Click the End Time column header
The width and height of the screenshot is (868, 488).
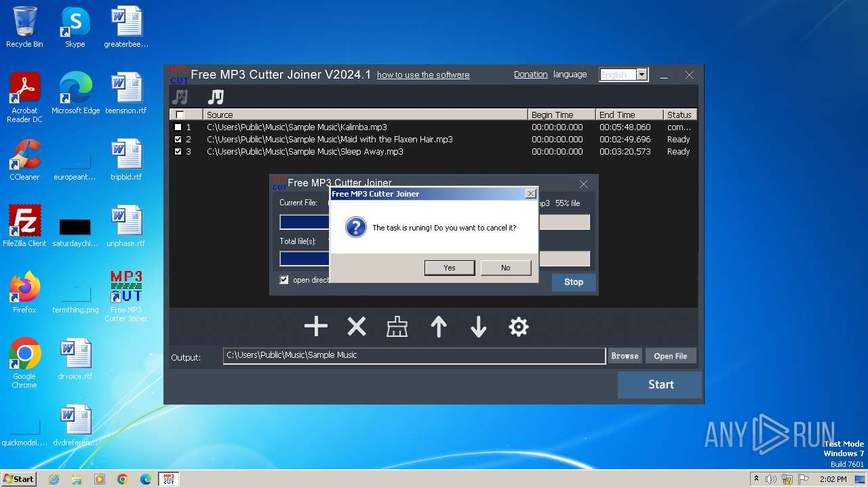tap(629, 115)
